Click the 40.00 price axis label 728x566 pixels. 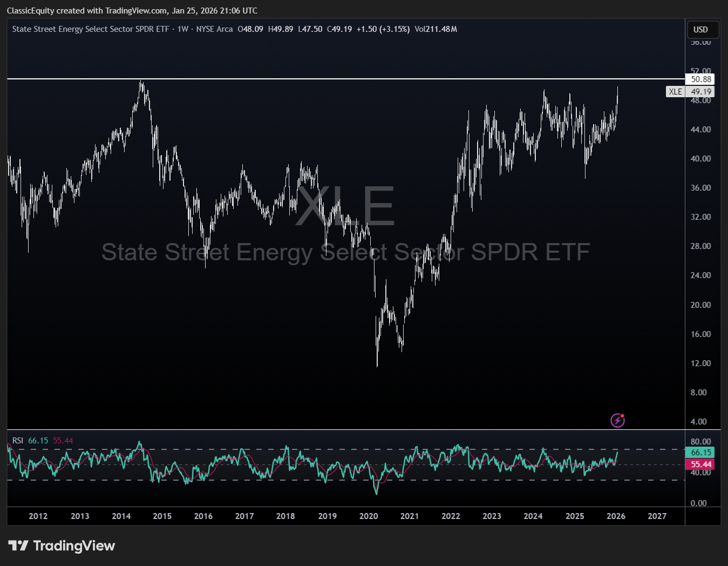point(700,158)
